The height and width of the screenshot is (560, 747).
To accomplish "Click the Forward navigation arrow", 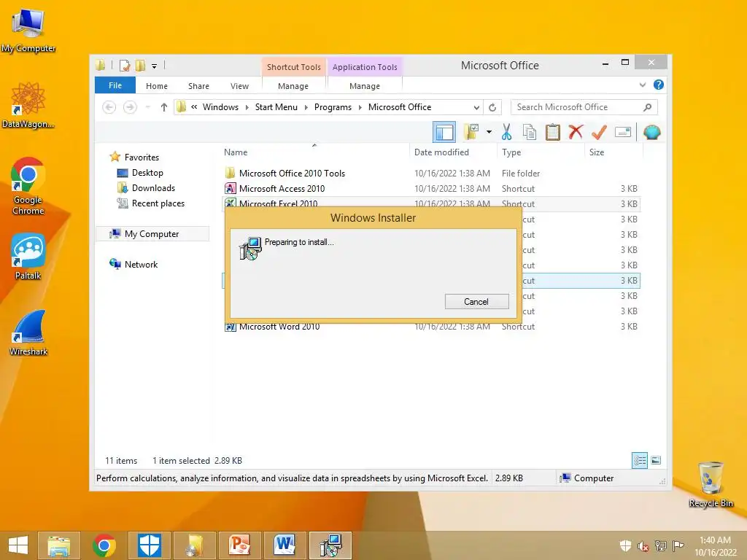I will (x=130, y=107).
